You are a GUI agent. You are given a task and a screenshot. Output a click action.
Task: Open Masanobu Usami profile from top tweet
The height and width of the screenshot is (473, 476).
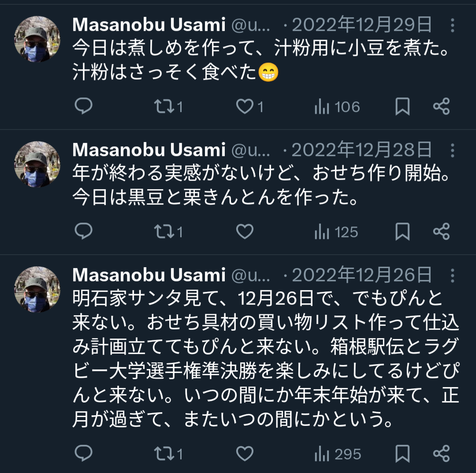[x=149, y=25]
